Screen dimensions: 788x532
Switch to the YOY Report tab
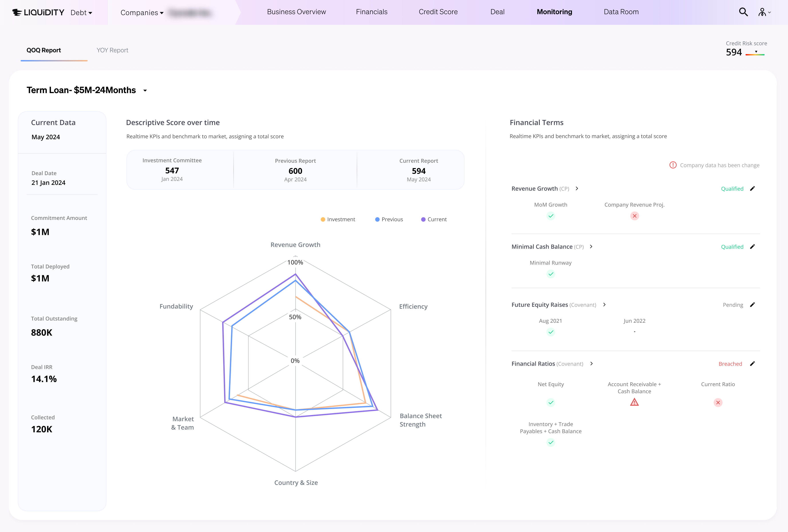coord(112,51)
